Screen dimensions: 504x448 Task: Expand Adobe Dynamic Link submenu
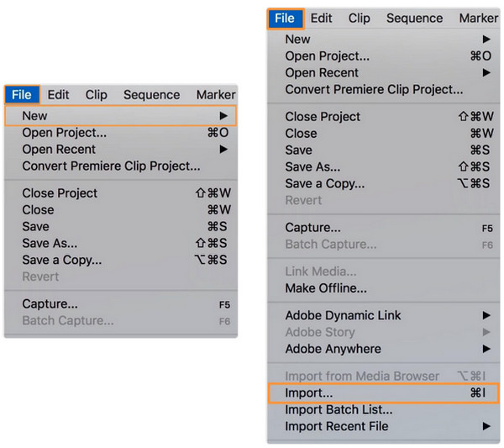pyautogui.click(x=384, y=315)
